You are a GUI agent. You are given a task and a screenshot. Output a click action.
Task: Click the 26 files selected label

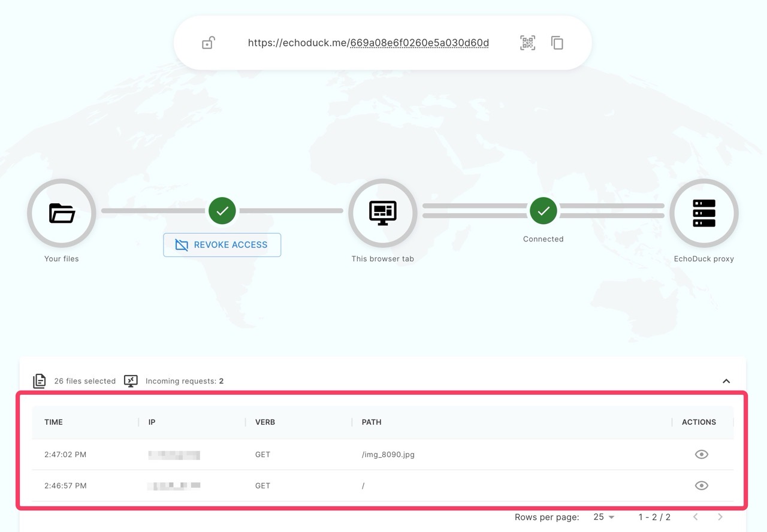pyautogui.click(x=84, y=381)
